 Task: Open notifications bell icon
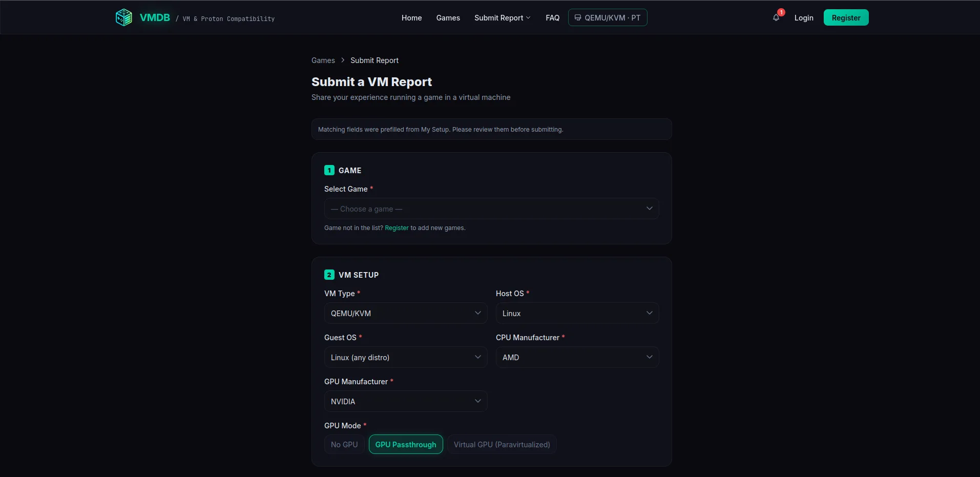point(776,18)
